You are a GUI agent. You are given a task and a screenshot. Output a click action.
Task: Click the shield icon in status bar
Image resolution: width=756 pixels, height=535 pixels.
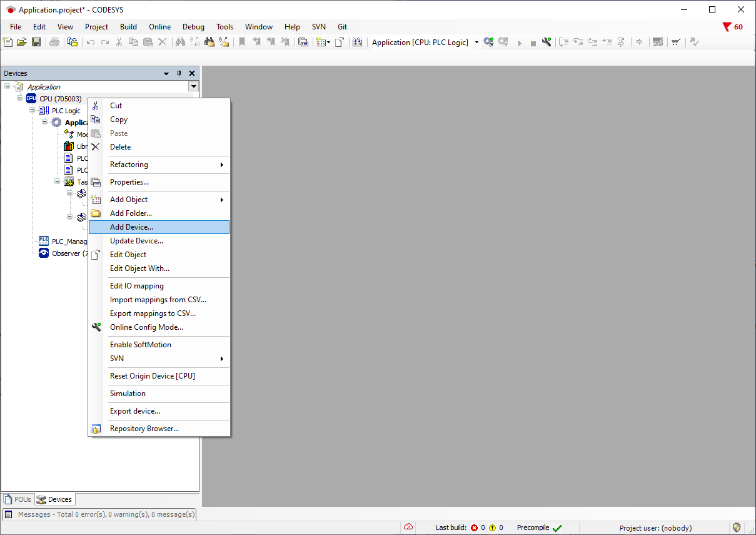(737, 527)
